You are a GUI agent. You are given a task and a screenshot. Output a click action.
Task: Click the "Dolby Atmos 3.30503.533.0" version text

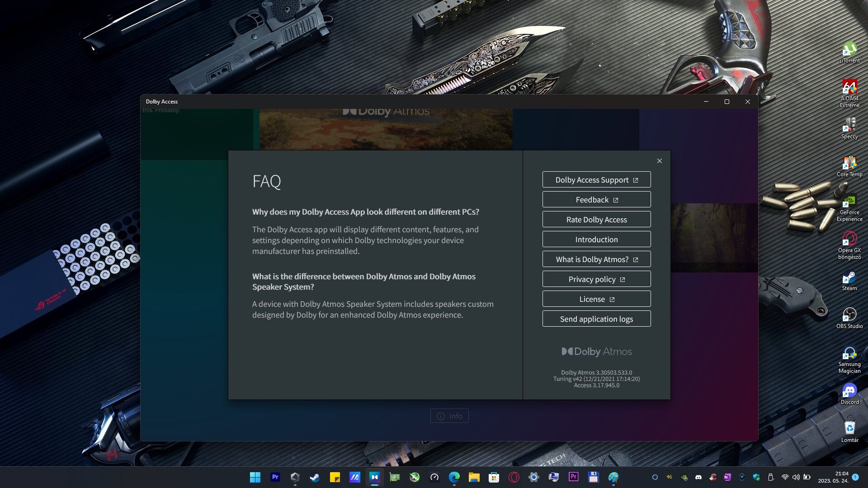click(x=596, y=373)
